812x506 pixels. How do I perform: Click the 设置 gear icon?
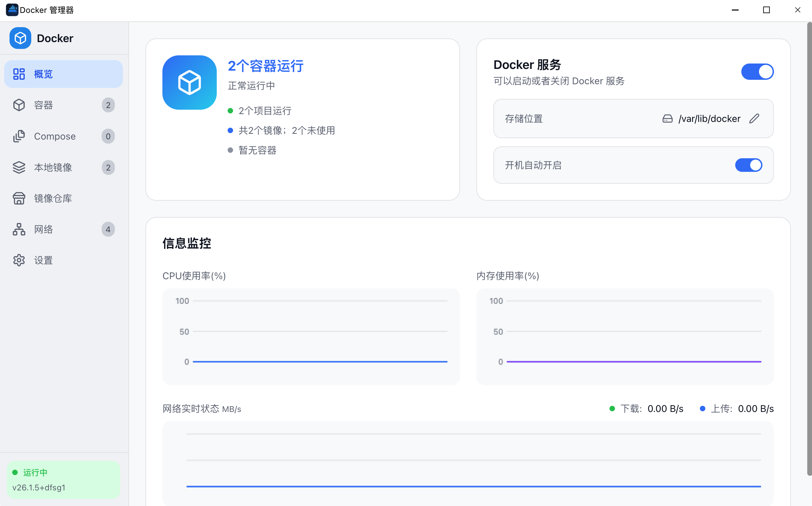(19, 260)
